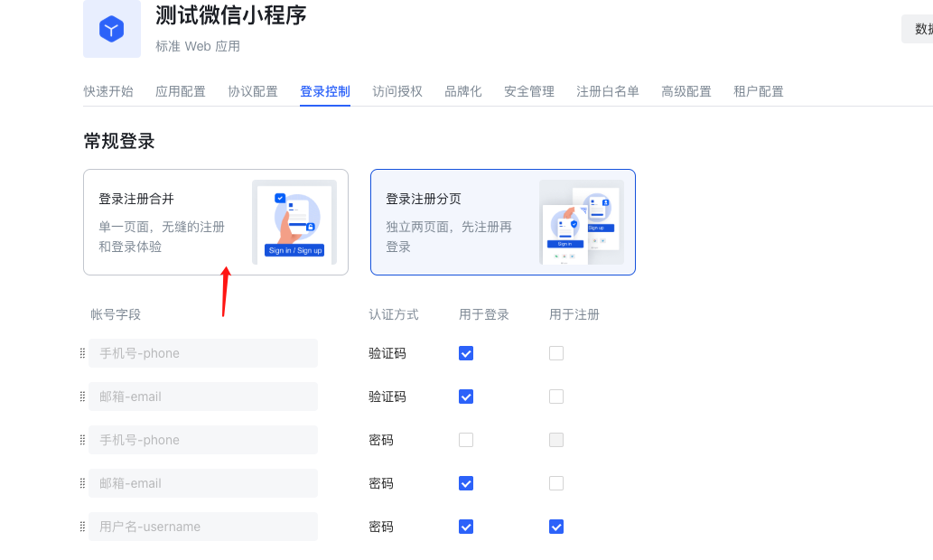933x560 pixels.
Task: Open the 应用配置 tab
Action: coord(181,91)
